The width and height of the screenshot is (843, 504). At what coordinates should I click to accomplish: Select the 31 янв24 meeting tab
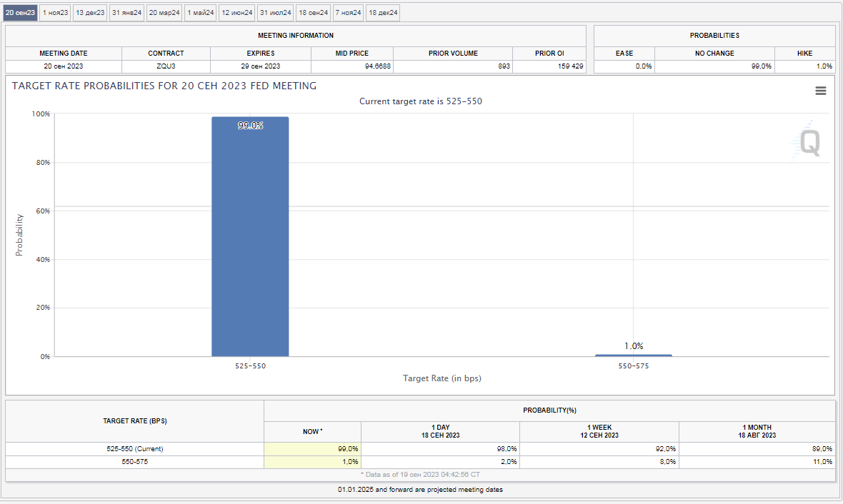127,12
